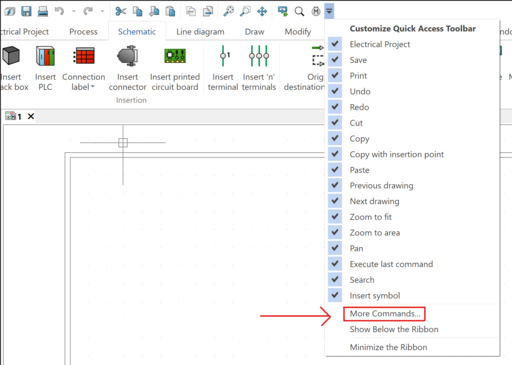Click the Search magnifier icon
512x365 pixels.
tap(299, 11)
